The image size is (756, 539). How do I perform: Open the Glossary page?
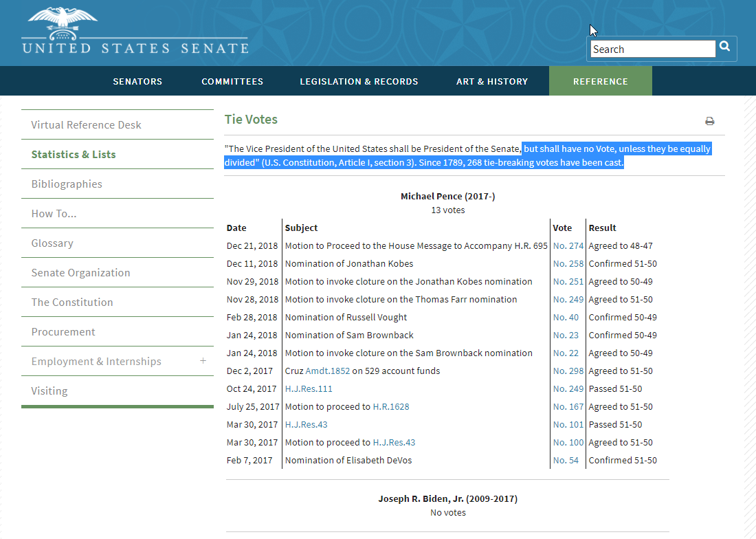point(52,243)
